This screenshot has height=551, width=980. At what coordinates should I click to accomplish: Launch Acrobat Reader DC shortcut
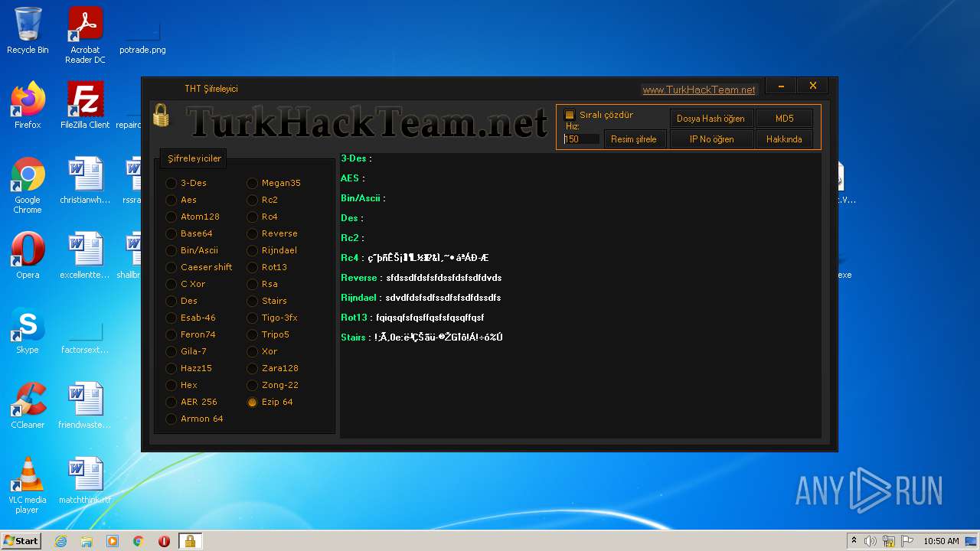(x=85, y=34)
